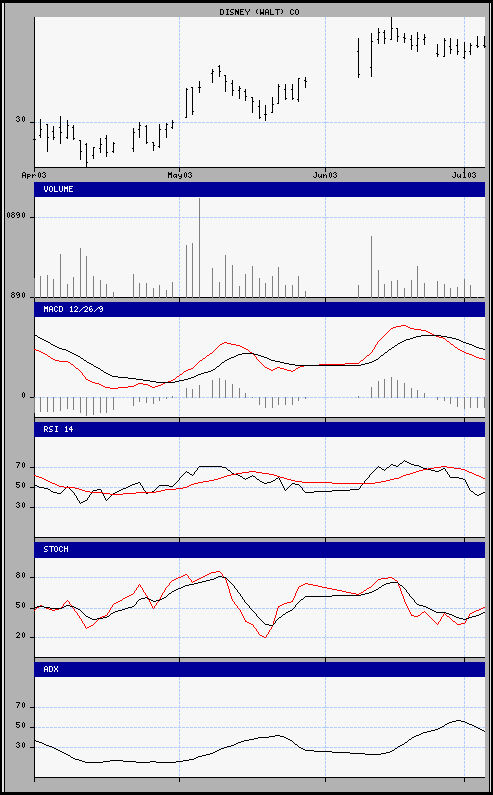Select the VOLUME panel header
This screenshot has height=795, width=493.
[260, 189]
